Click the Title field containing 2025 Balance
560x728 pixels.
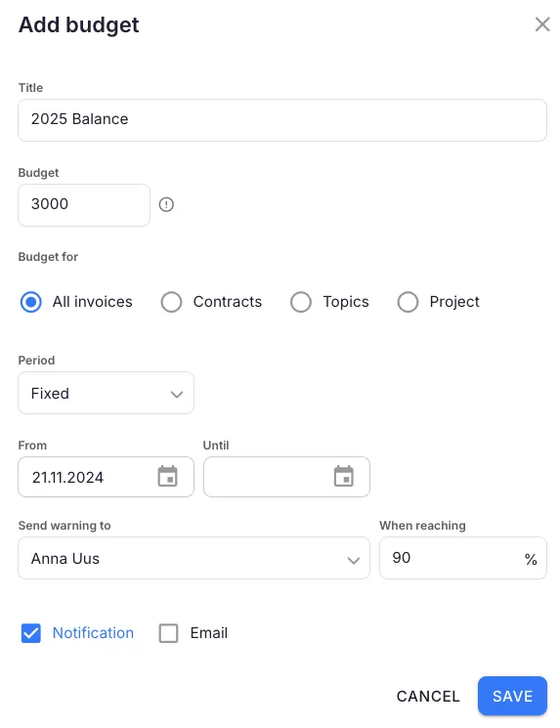point(282,120)
